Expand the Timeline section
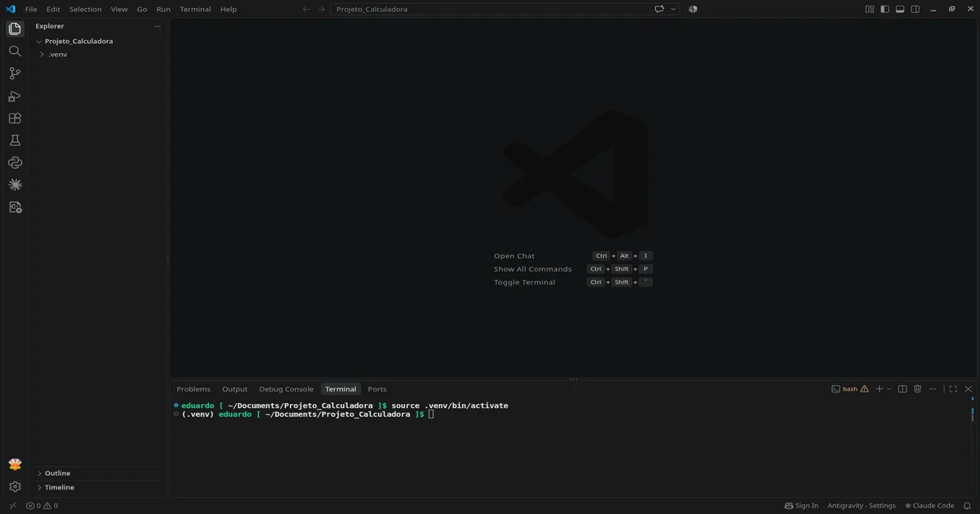 [98, 487]
